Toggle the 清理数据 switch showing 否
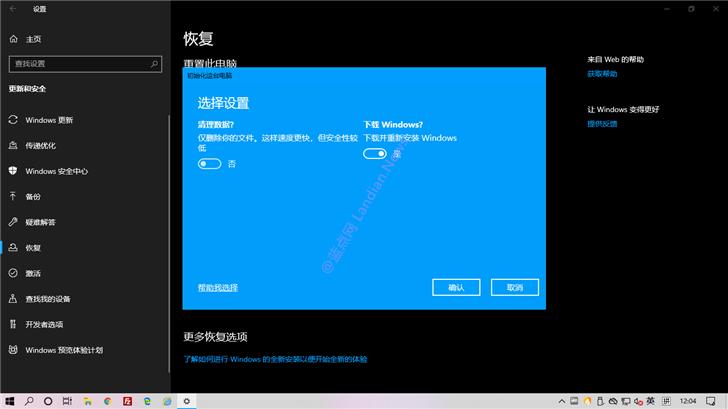 pyautogui.click(x=209, y=164)
